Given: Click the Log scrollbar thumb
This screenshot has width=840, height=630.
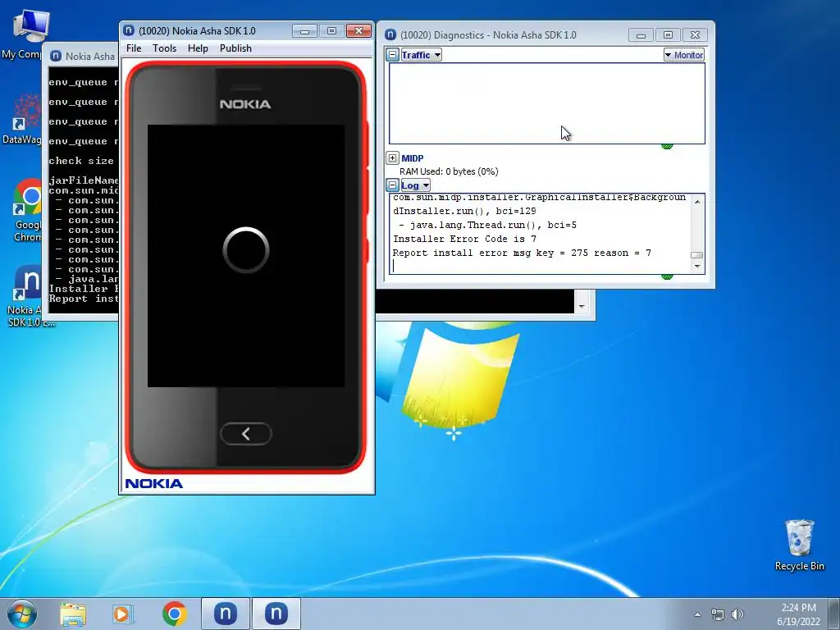Looking at the screenshot, I should [697, 255].
